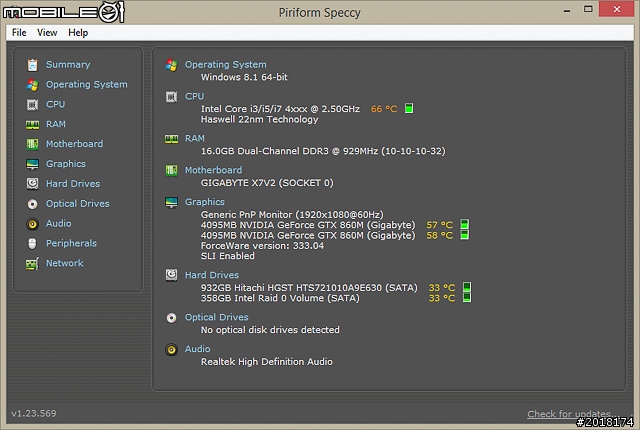Click temperature gauge next to Hitachi drive
The width and height of the screenshot is (640, 430).
tap(467, 287)
